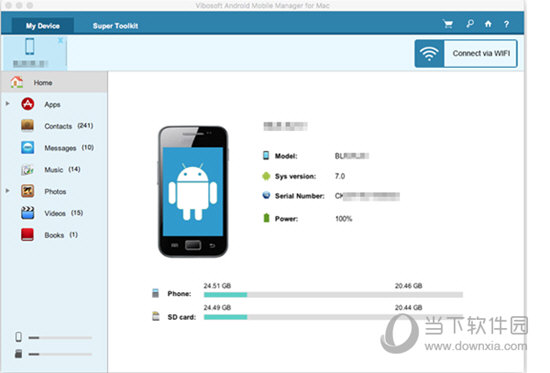The height and width of the screenshot is (373, 550).
Task: Click the SD card storage icon
Action: (156, 316)
